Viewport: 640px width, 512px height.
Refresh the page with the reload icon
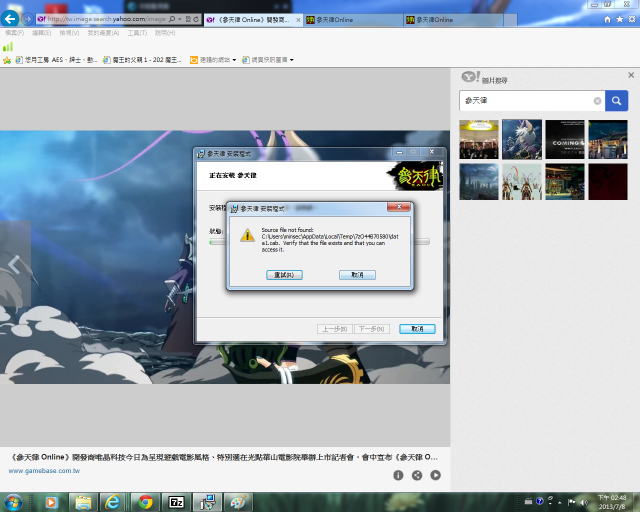pyautogui.click(x=196, y=19)
